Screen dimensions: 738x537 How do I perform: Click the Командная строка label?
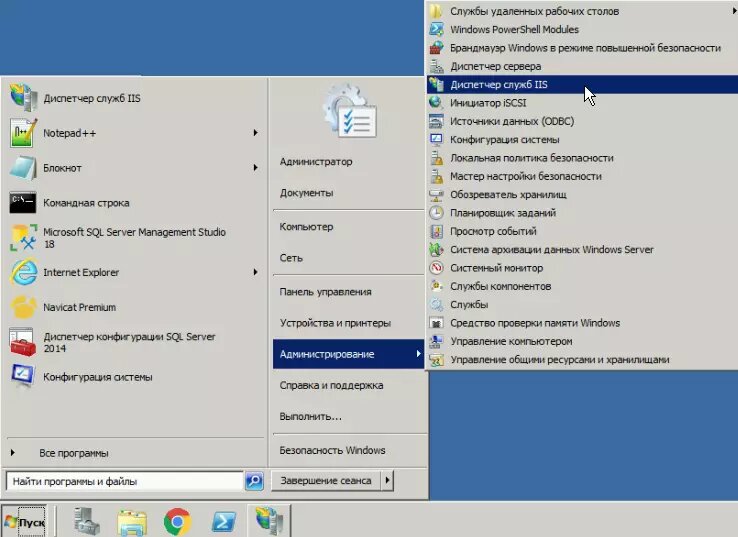coord(86,203)
